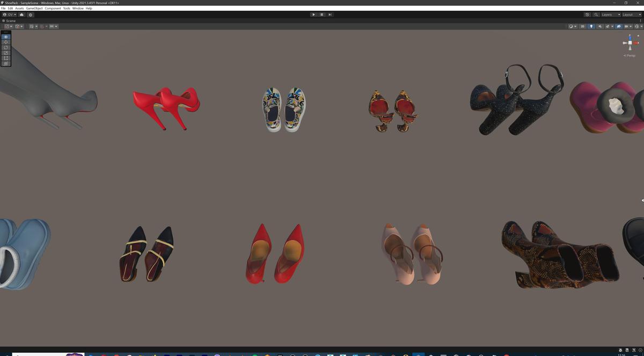Click the OV account button
The width and height of the screenshot is (644, 356).
[x=8, y=14]
